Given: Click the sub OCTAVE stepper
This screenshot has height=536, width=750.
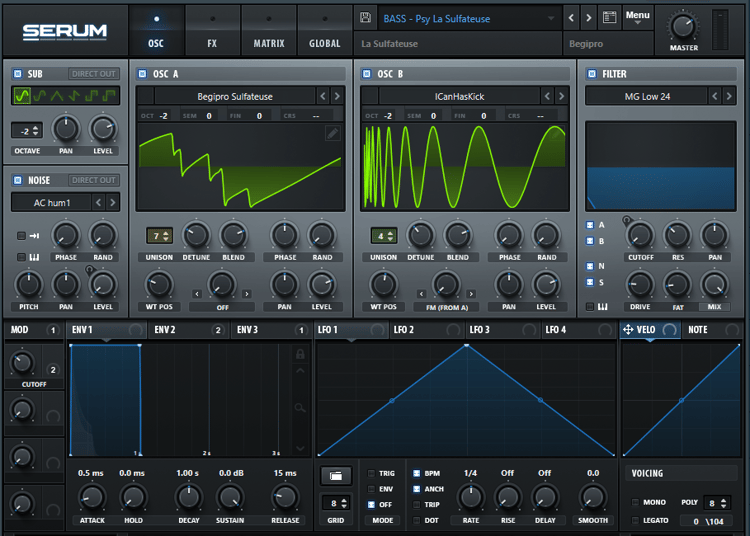Looking at the screenshot, I should tap(27, 131).
